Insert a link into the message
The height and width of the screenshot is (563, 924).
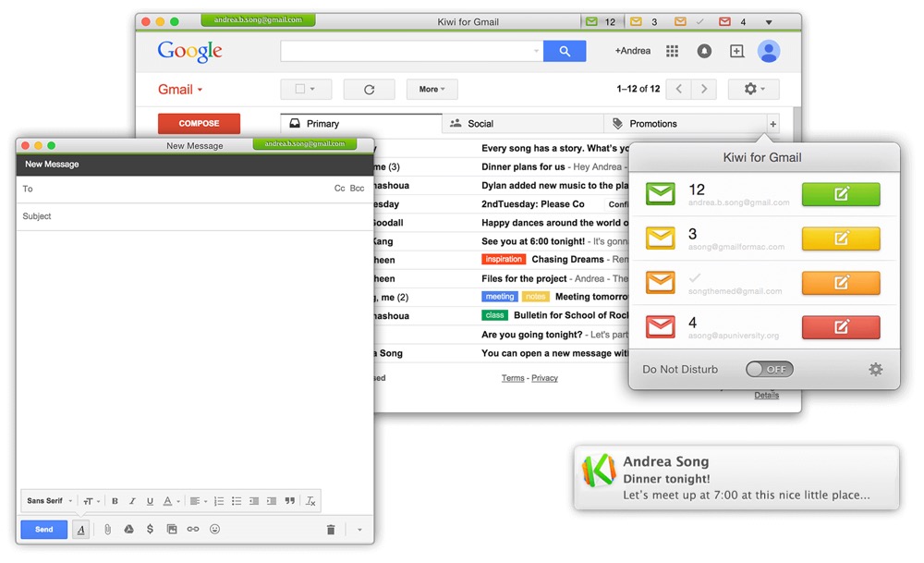tap(193, 530)
